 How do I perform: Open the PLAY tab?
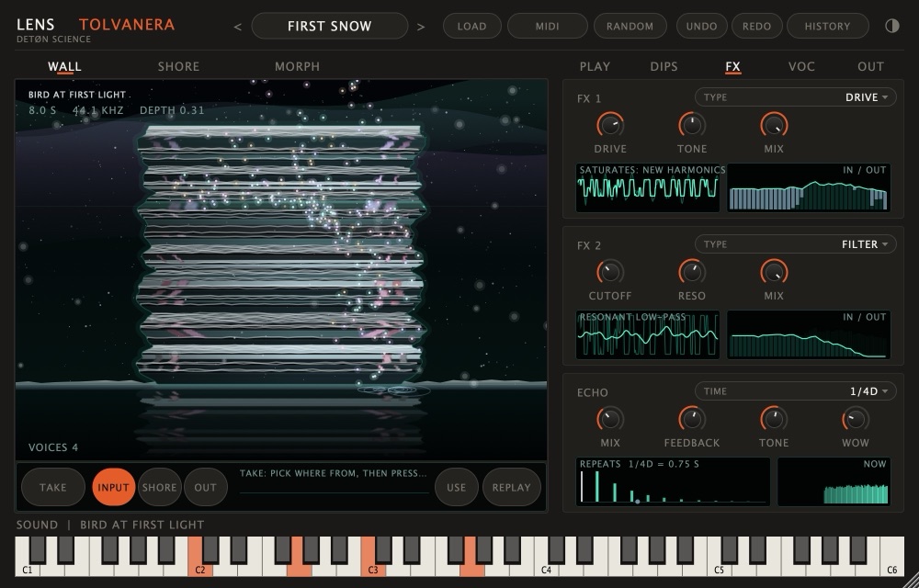tap(595, 67)
